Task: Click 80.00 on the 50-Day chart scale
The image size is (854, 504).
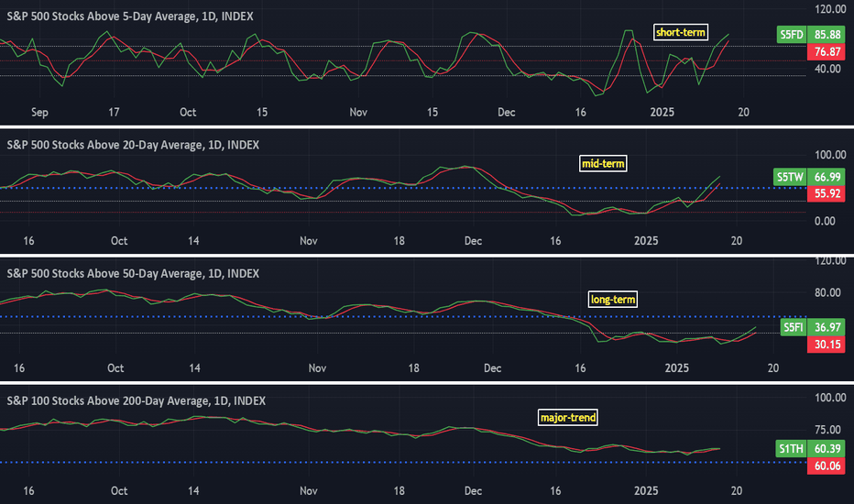Action: tap(827, 293)
